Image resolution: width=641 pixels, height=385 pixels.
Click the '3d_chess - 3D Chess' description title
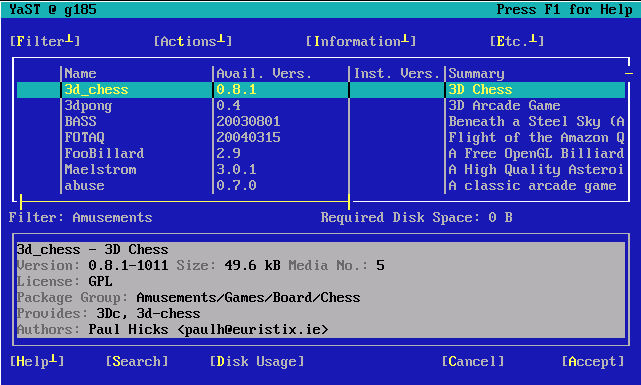(x=92, y=249)
